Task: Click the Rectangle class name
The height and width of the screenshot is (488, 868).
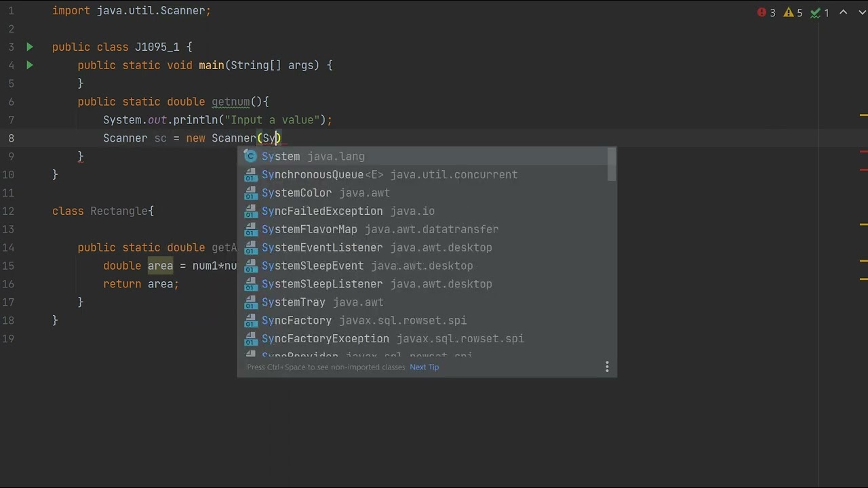Action: (119, 211)
